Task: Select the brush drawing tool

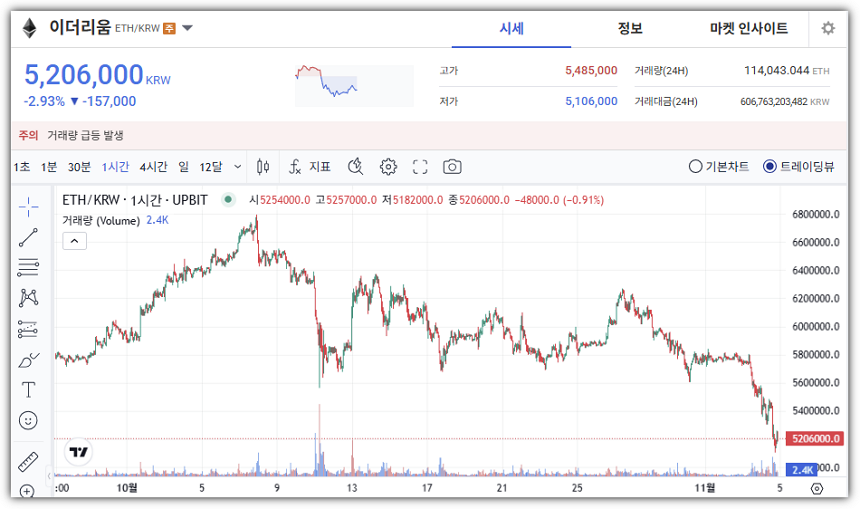Action: tap(29, 360)
